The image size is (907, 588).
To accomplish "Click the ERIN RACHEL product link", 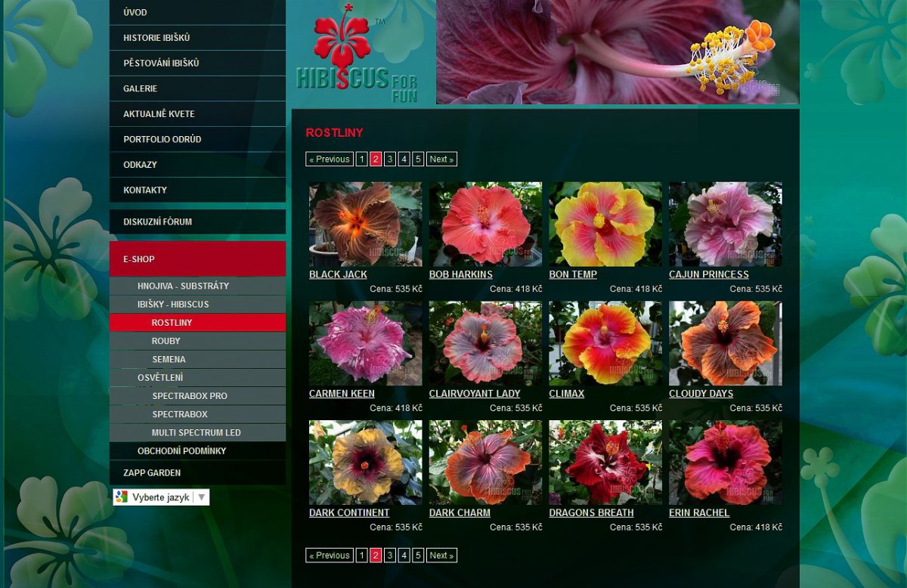I will click(x=699, y=513).
